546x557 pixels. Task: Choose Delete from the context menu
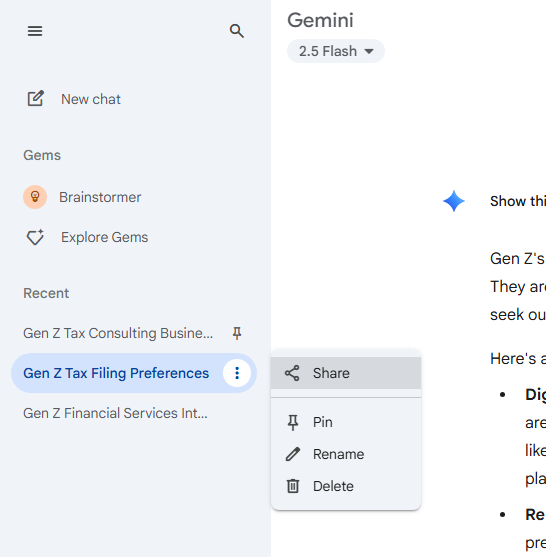tap(346, 486)
